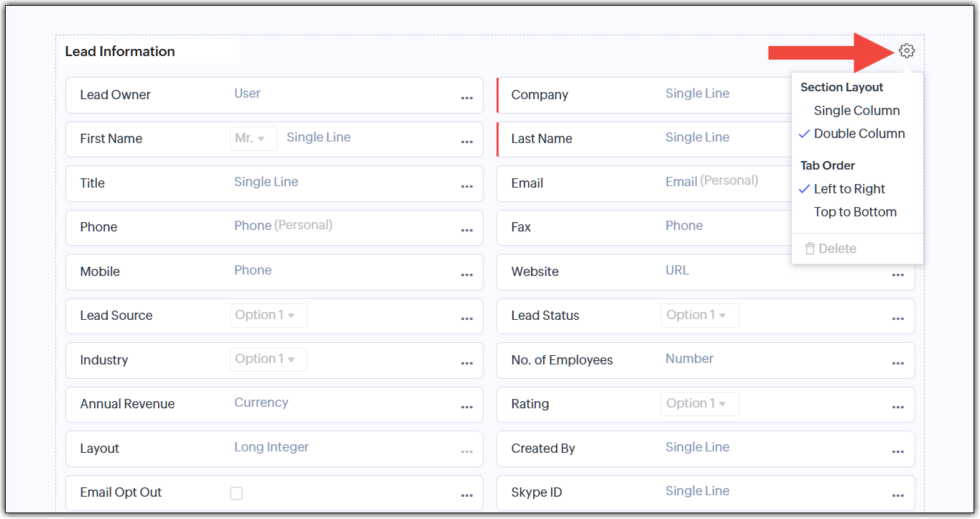Open more options for Annual Revenue field
Screen dimensions: 980x519
point(467,408)
